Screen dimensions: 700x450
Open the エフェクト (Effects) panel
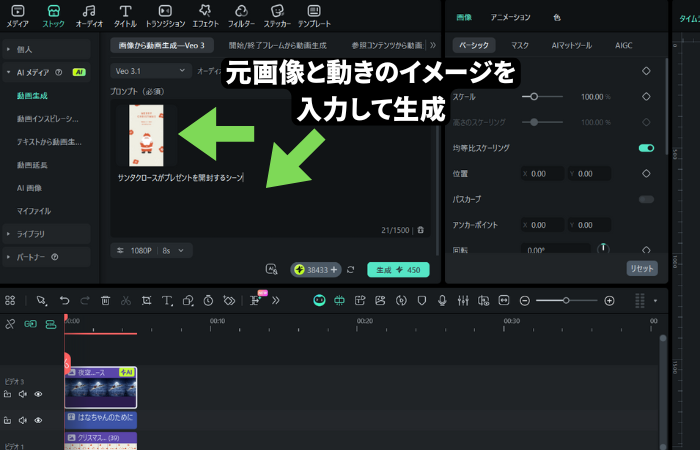[205, 16]
